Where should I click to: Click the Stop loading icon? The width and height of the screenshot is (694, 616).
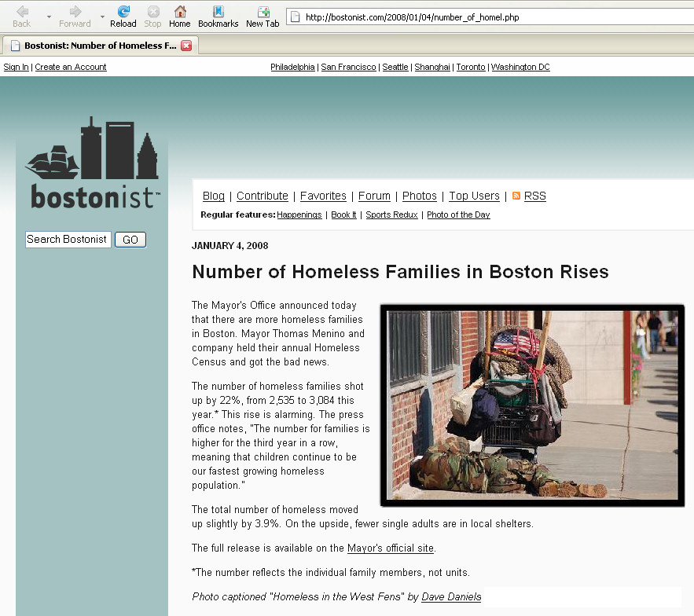tap(153, 12)
